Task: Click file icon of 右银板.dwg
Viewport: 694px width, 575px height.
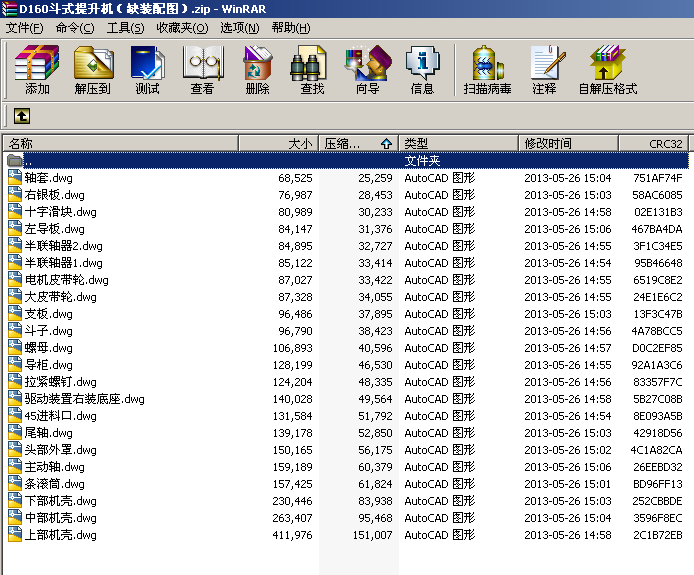Action: tap(15, 194)
